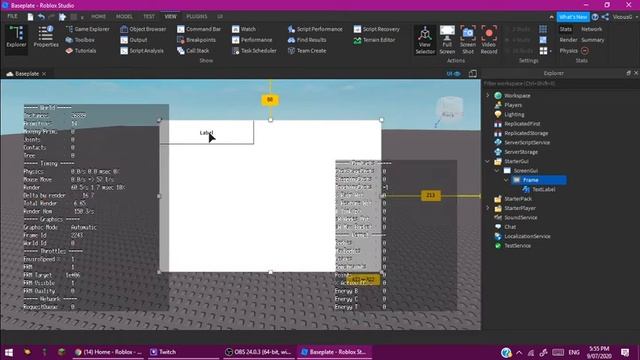This screenshot has height=360, width=640.
Task: Open the Watch window
Action: pyautogui.click(x=244, y=29)
